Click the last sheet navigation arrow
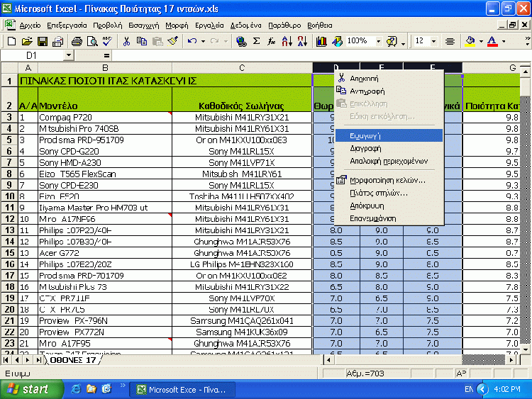This screenshot has height=399, width=532. [39, 360]
